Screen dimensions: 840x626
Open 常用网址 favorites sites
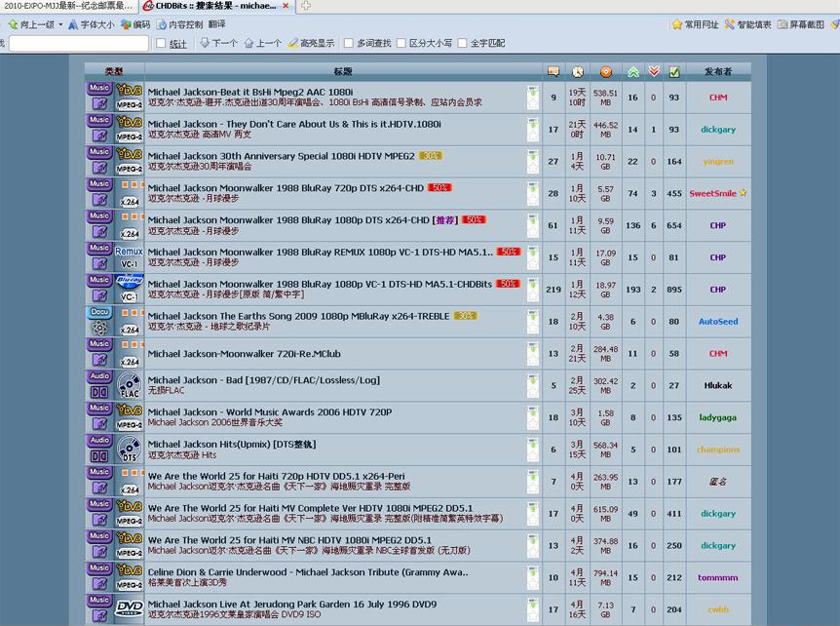[x=696, y=24]
